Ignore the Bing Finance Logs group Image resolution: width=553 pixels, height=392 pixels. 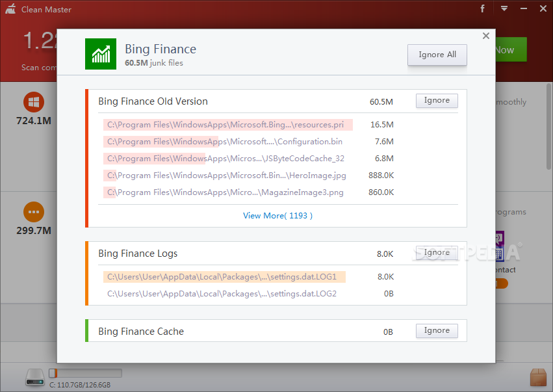[x=437, y=253]
